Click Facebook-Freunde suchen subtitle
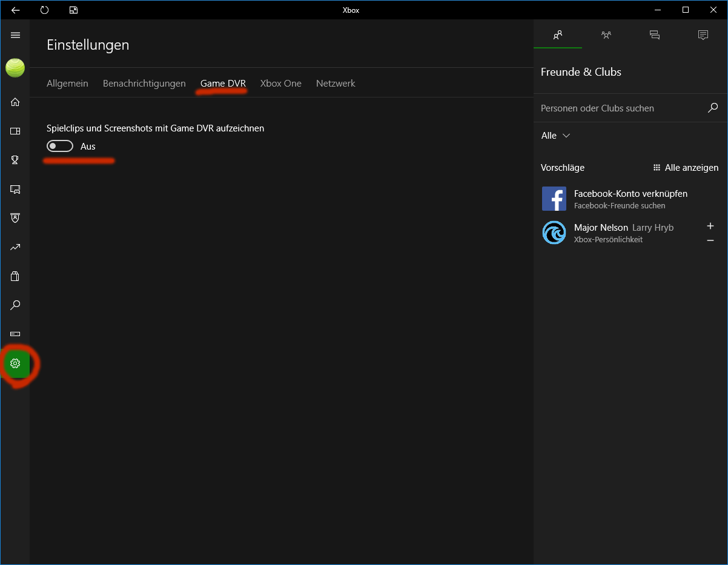This screenshot has width=728, height=565. pyautogui.click(x=620, y=206)
